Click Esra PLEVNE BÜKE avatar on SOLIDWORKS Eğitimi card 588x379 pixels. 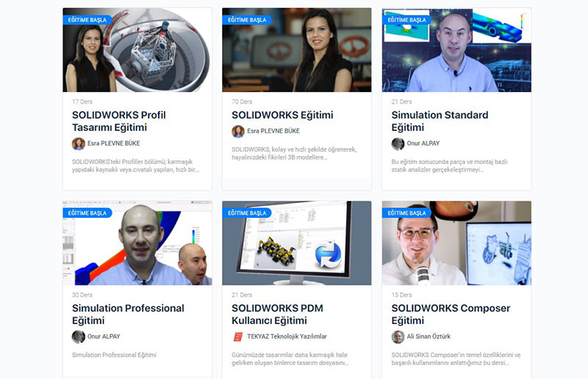click(x=238, y=131)
